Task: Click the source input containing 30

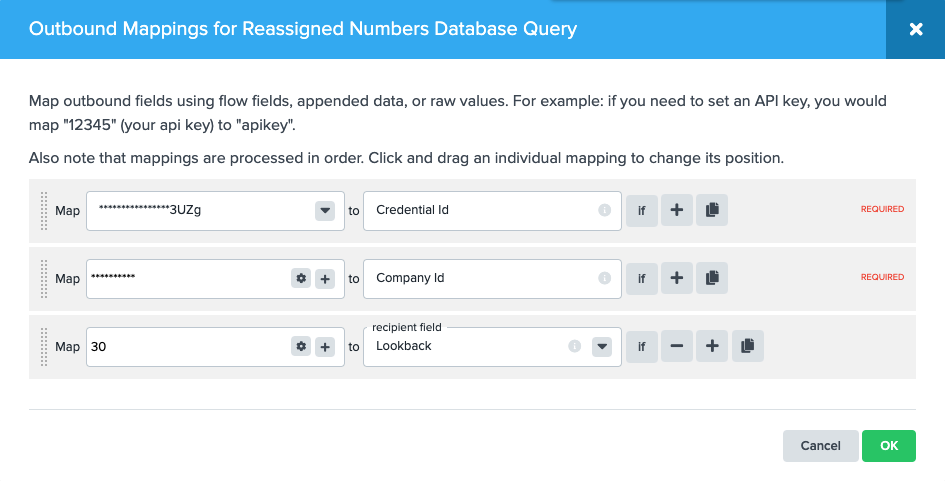Action: click(x=185, y=347)
